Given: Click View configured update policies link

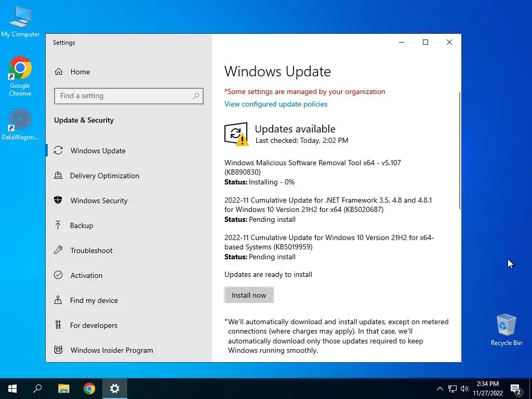Looking at the screenshot, I should click(x=276, y=104).
